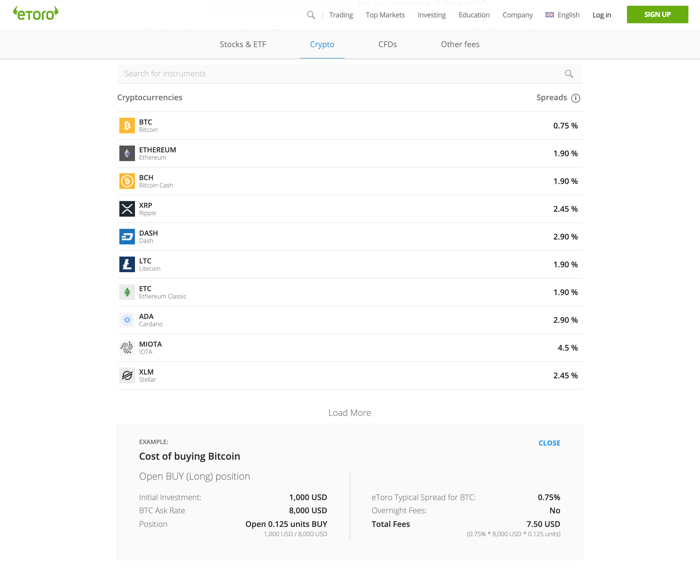This screenshot has width=700, height=576.
Task: Click the Open 0.125 units BUY value
Action: [286, 524]
